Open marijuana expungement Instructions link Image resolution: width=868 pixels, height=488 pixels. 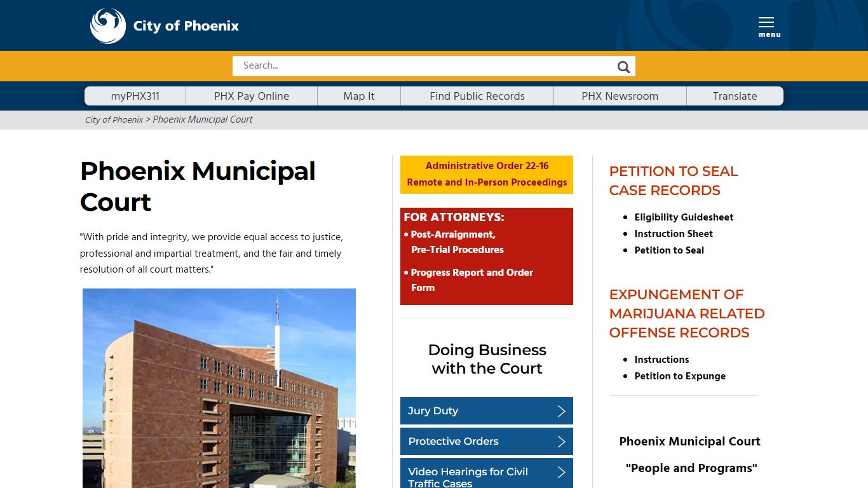661,360
